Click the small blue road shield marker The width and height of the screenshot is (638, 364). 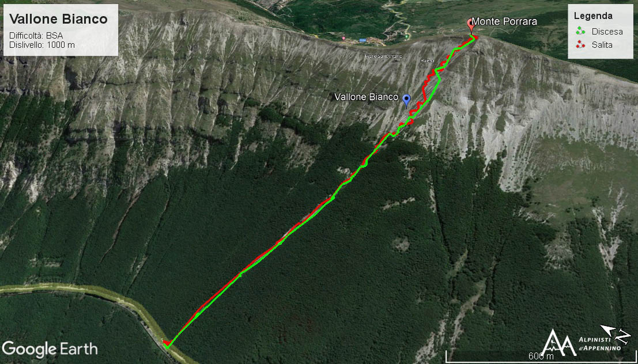click(x=363, y=40)
